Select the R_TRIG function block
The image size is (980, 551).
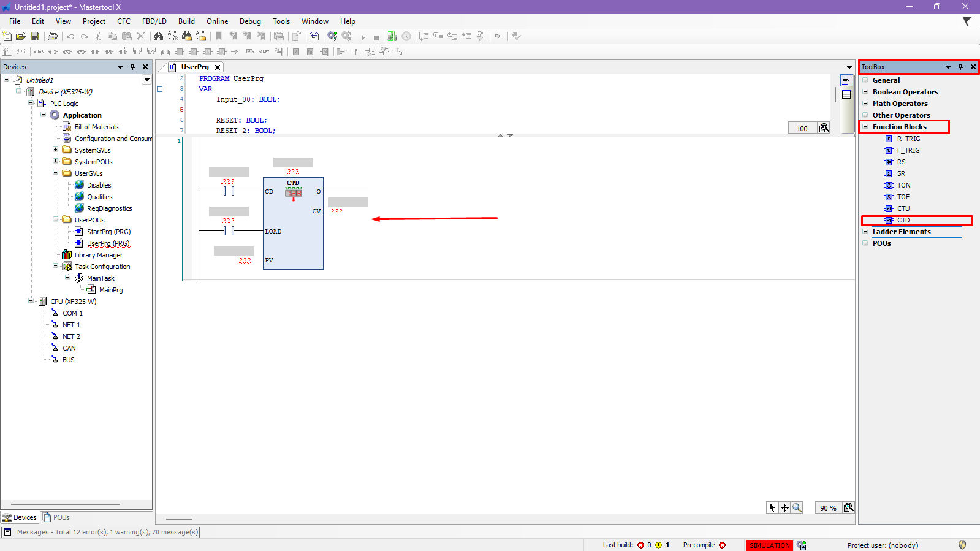[x=908, y=139]
